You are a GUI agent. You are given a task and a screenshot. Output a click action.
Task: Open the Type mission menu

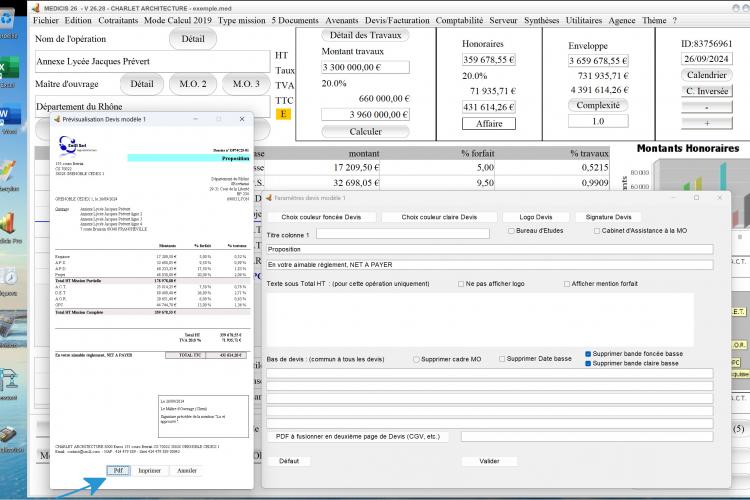[x=241, y=20]
